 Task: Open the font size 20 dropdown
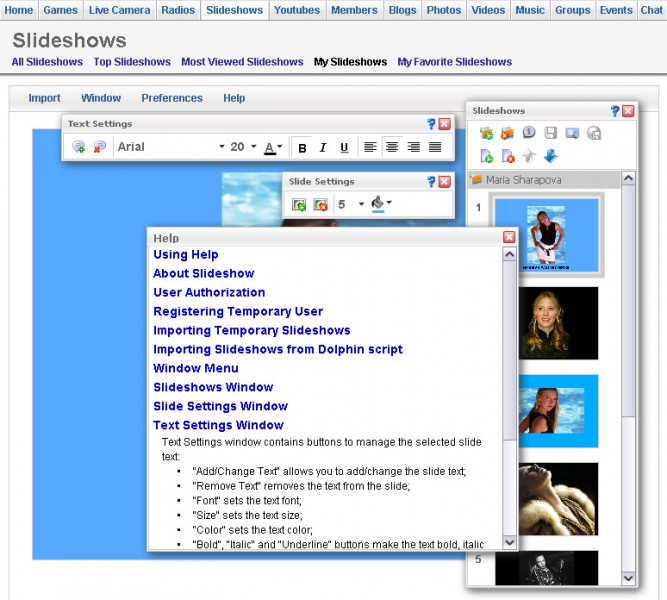(243, 147)
